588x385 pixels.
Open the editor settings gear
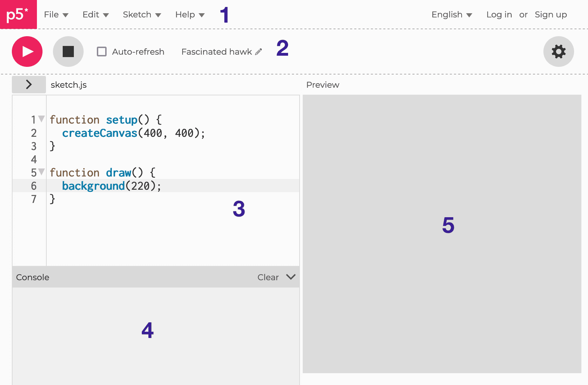pos(558,52)
